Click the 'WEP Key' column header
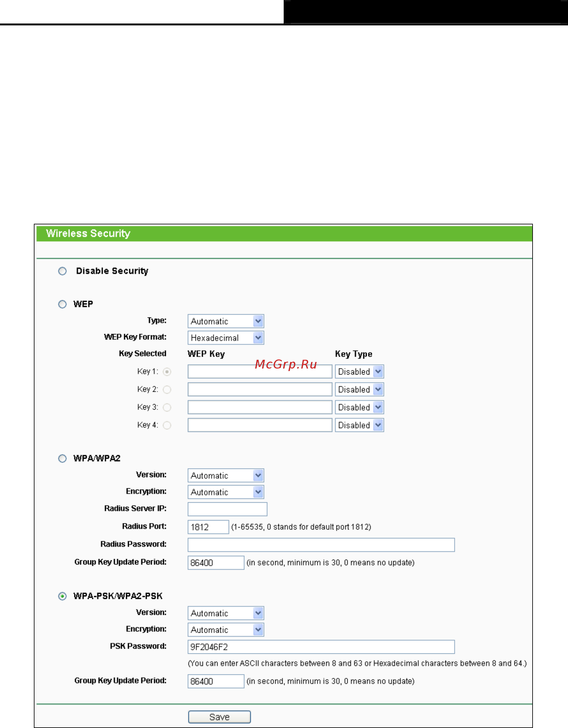568x728 pixels. click(206, 354)
